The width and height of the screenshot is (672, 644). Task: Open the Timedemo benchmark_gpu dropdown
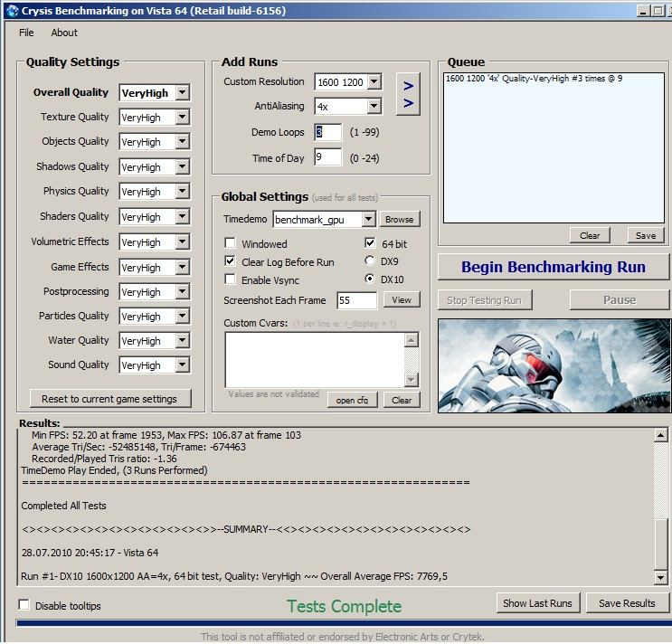(368, 220)
